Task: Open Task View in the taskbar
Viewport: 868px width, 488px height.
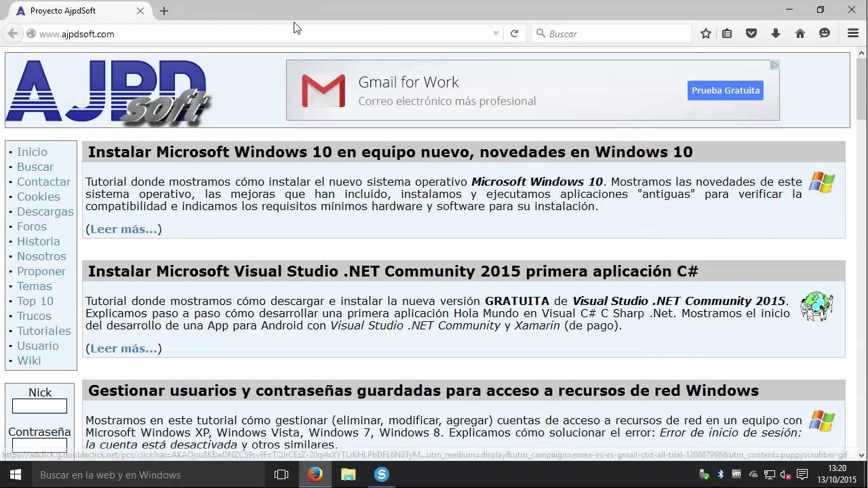Action: [x=281, y=474]
